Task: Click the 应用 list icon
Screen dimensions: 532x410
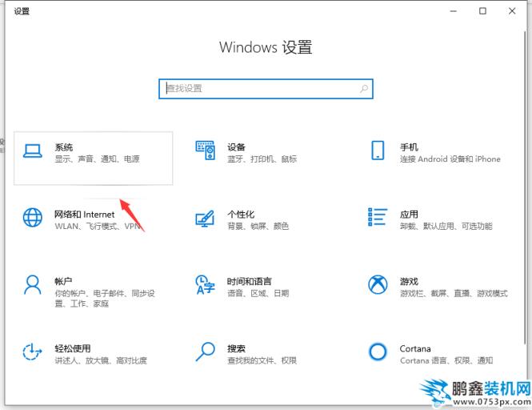Action: click(x=378, y=217)
